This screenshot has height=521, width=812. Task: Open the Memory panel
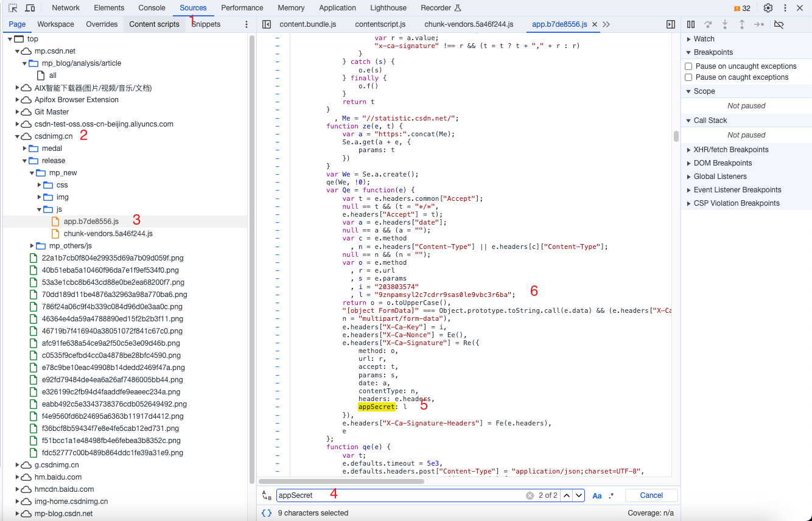(291, 8)
